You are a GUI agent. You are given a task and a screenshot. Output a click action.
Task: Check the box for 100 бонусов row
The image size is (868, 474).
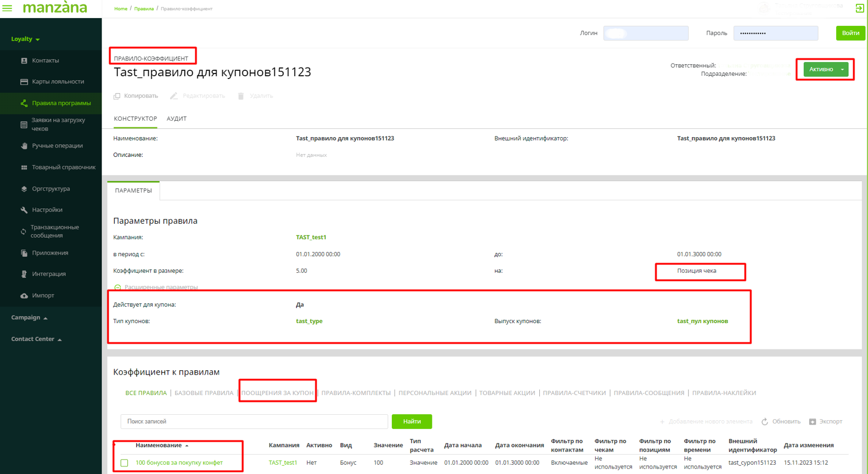pos(125,463)
